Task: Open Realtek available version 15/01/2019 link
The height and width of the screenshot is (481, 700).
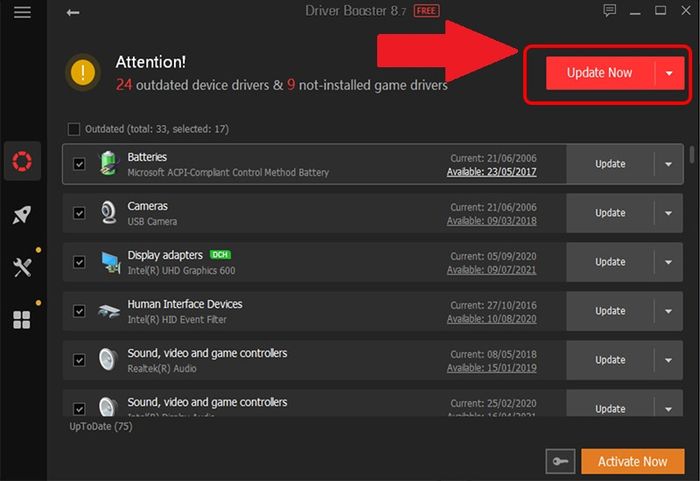Action: (492, 368)
